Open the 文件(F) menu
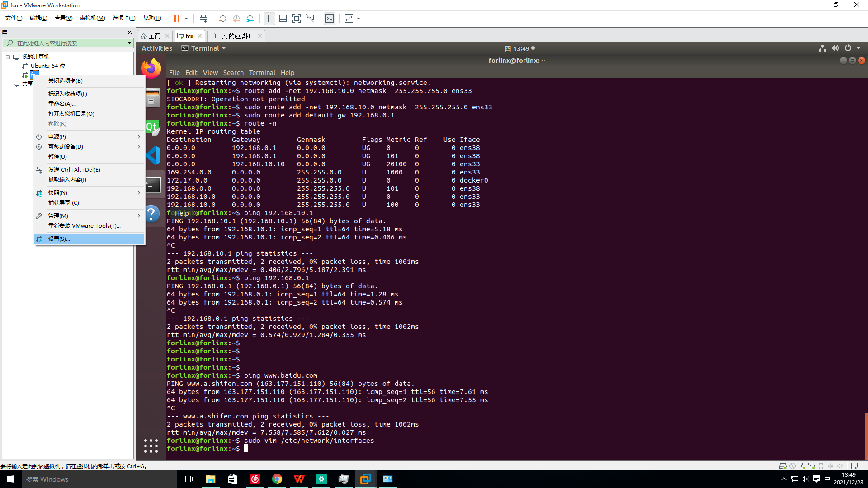 pos(14,18)
